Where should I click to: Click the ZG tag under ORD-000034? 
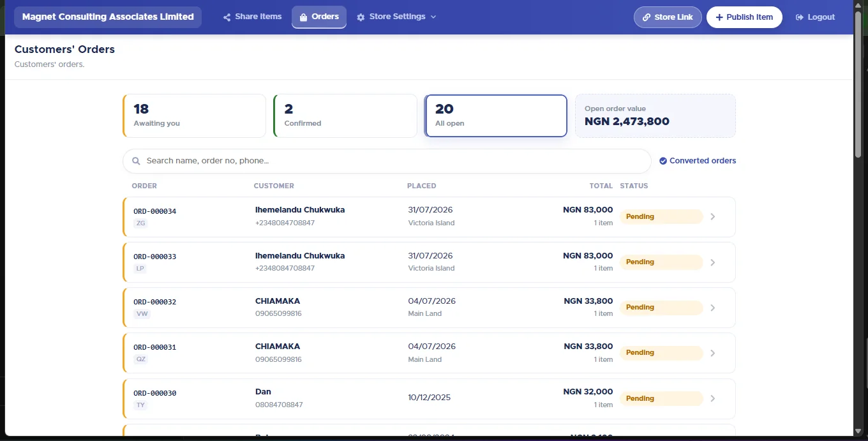coord(140,223)
